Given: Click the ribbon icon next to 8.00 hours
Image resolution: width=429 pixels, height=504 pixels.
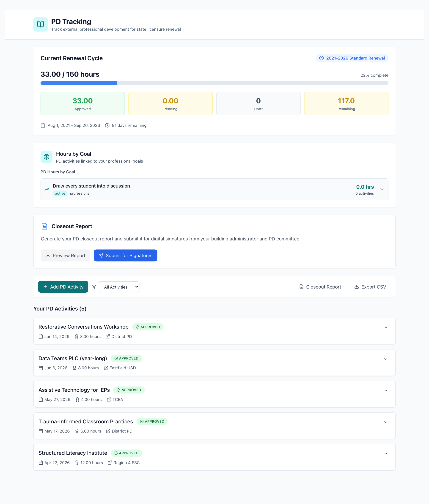Looking at the screenshot, I should pyautogui.click(x=74, y=368).
